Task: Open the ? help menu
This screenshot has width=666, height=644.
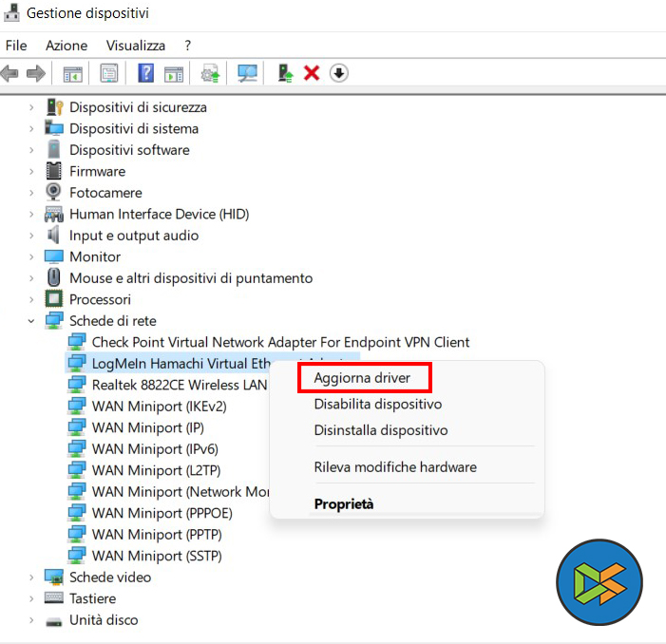Action: point(188,46)
